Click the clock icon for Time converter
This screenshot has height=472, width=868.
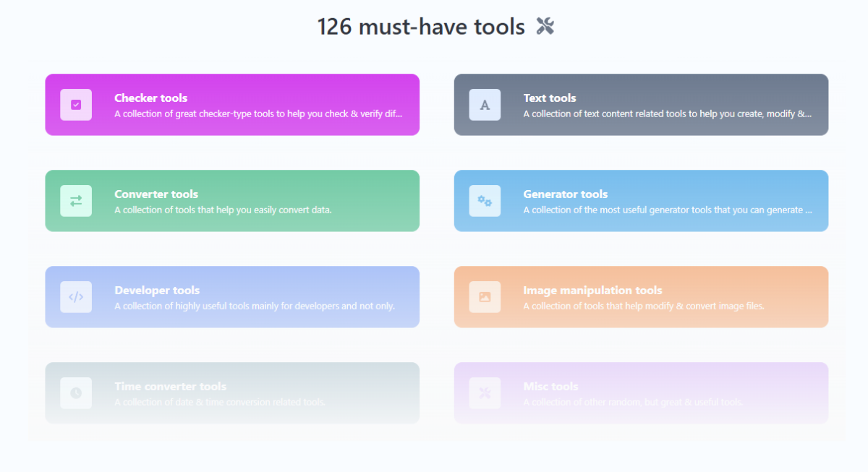(76, 393)
